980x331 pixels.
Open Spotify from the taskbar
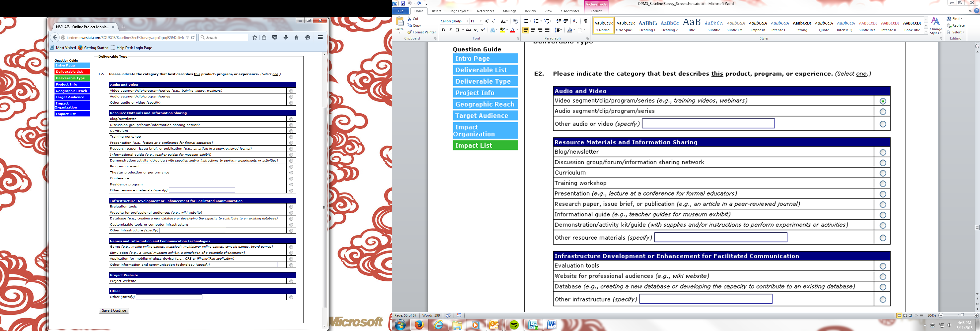pyautogui.click(x=514, y=325)
